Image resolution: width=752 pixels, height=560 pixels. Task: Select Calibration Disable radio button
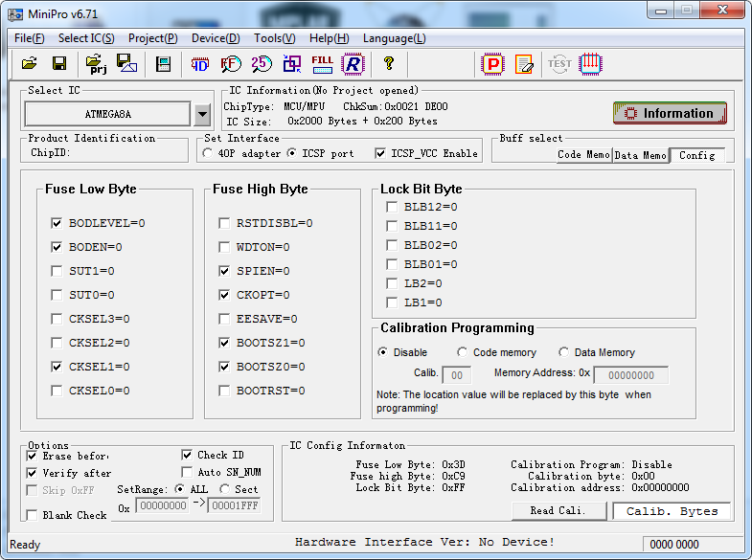click(x=383, y=352)
